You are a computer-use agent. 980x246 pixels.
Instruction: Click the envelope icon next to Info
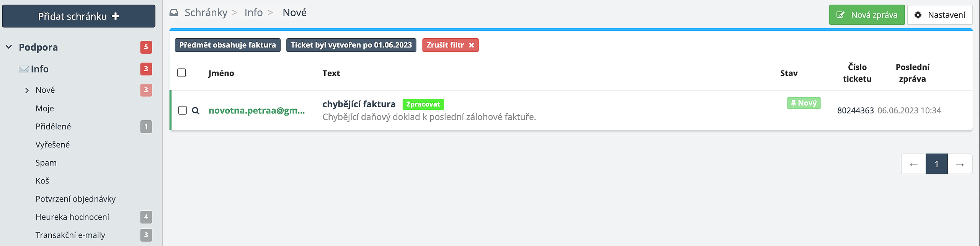pyautogui.click(x=24, y=69)
